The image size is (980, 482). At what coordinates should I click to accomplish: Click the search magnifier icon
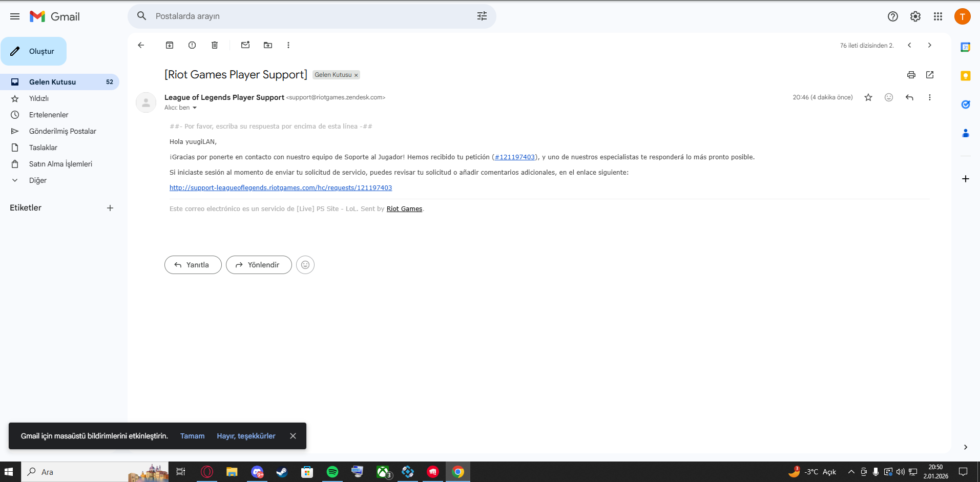[142, 16]
